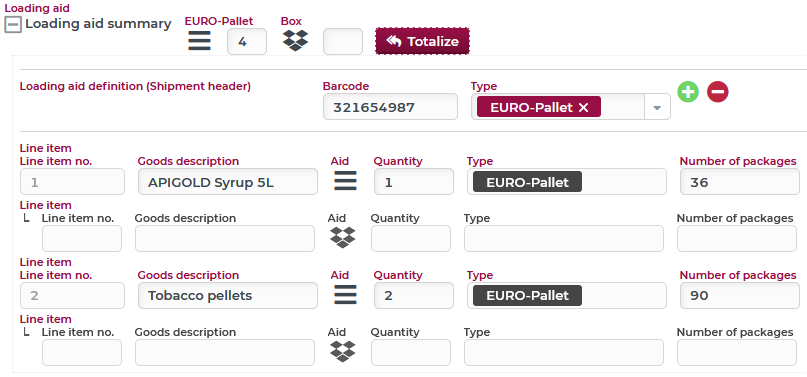Click the Barcode field containing 321654987
The height and width of the screenshot is (377, 807).
tap(390, 107)
